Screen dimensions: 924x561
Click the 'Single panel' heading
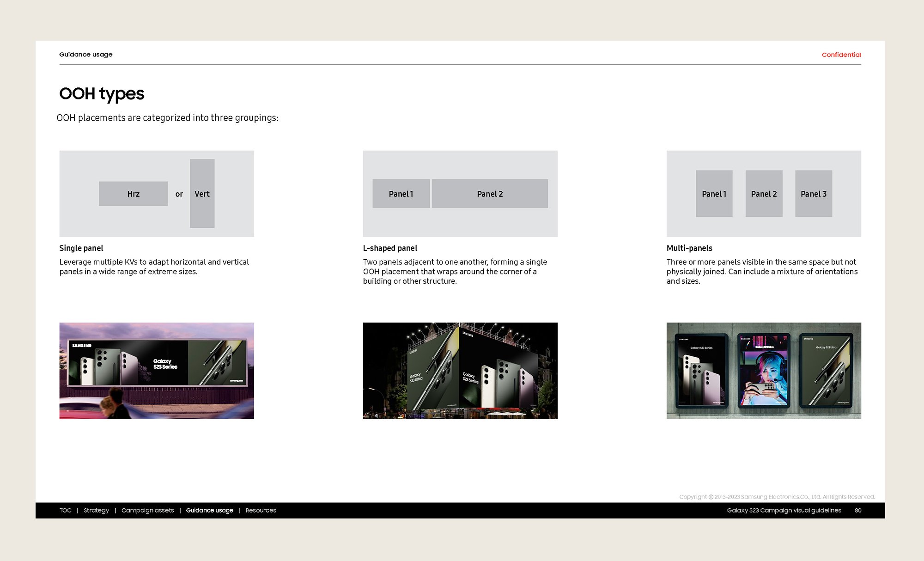tap(81, 248)
